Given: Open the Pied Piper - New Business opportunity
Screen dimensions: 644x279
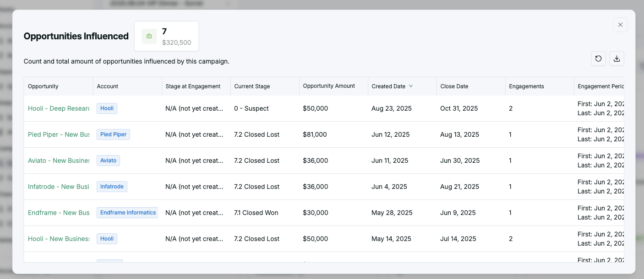Looking at the screenshot, I should pyautogui.click(x=58, y=134).
